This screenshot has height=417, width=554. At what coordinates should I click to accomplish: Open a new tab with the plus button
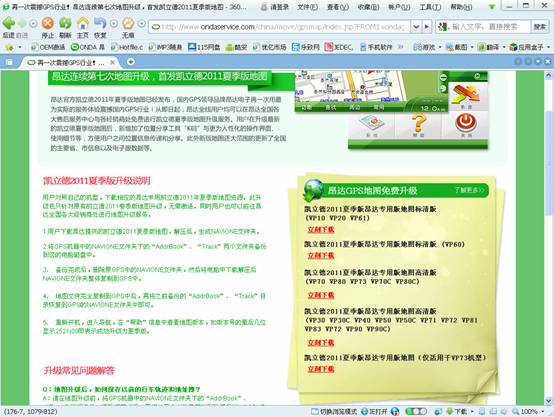pos(130,62)
